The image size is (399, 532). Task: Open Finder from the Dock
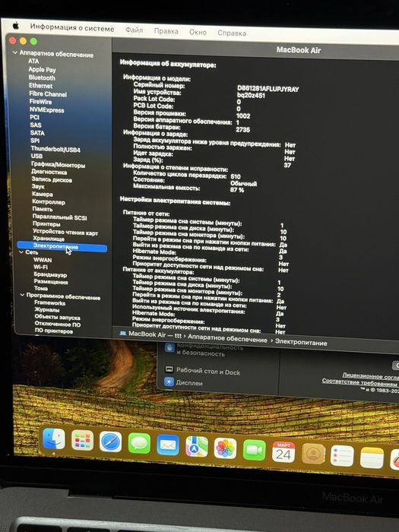[54, 439]
